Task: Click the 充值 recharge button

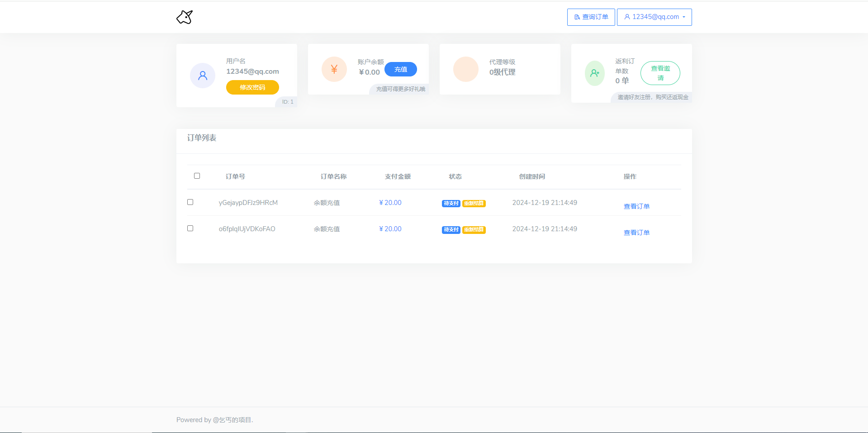Action: (x=400, y=69)
